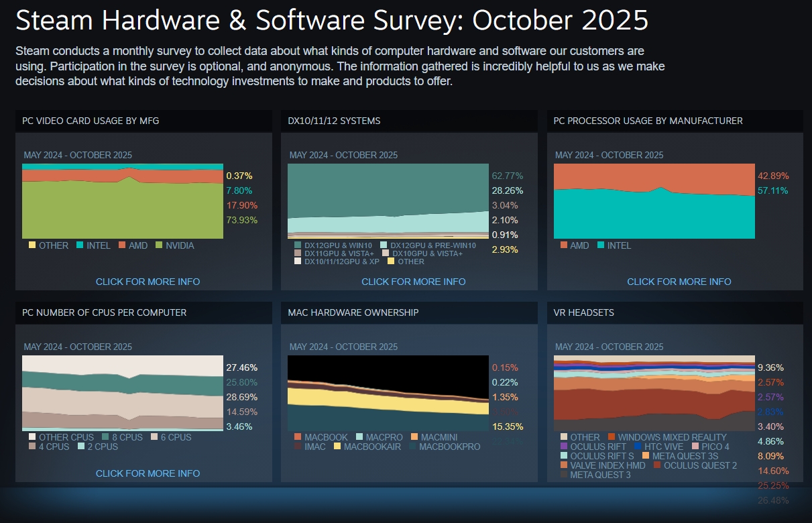Click the 73.93% NVIDIA percentage value
Screen dimensions: 812x523
click(241, 220)
